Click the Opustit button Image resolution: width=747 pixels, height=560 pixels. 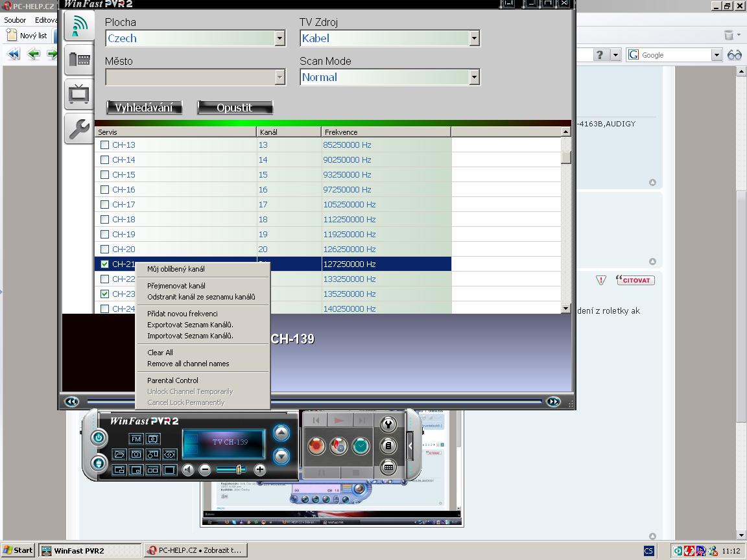(235, 108)
